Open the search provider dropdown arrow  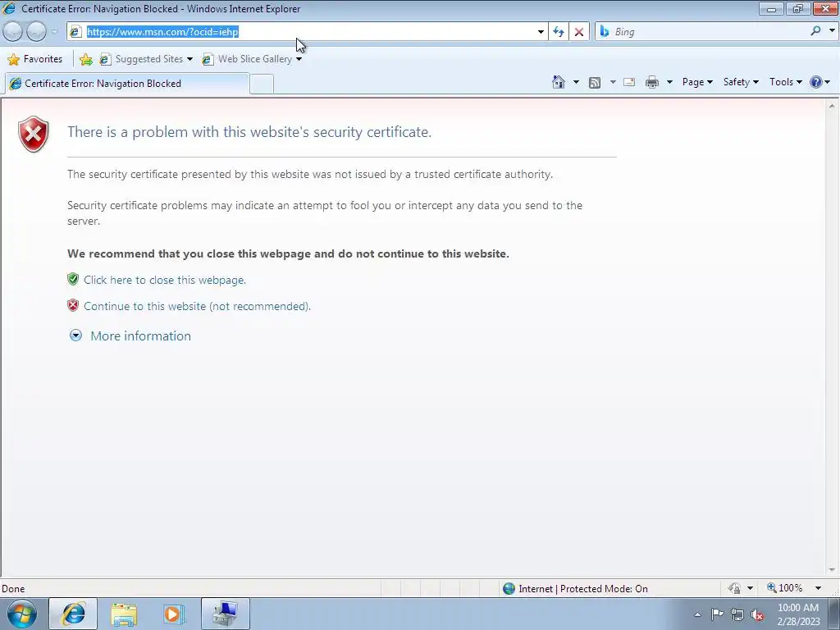832,31
